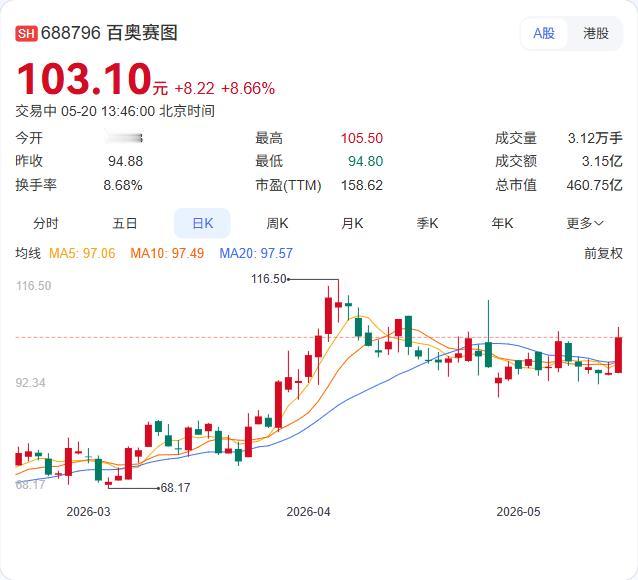This screenshot has width=638, height=580.
Task: Click the 市盈(TTM) value 158.62
Action: (x=362, y=185)
